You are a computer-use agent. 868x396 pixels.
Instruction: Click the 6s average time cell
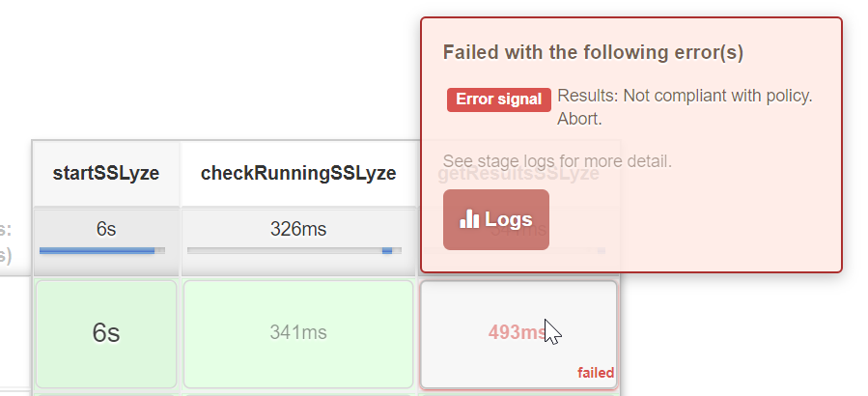click(106, 230)
